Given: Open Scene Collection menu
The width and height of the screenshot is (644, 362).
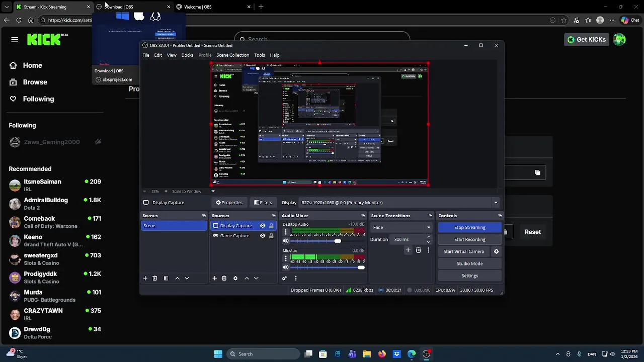Looking at the screenshot, I should point(232,55).
